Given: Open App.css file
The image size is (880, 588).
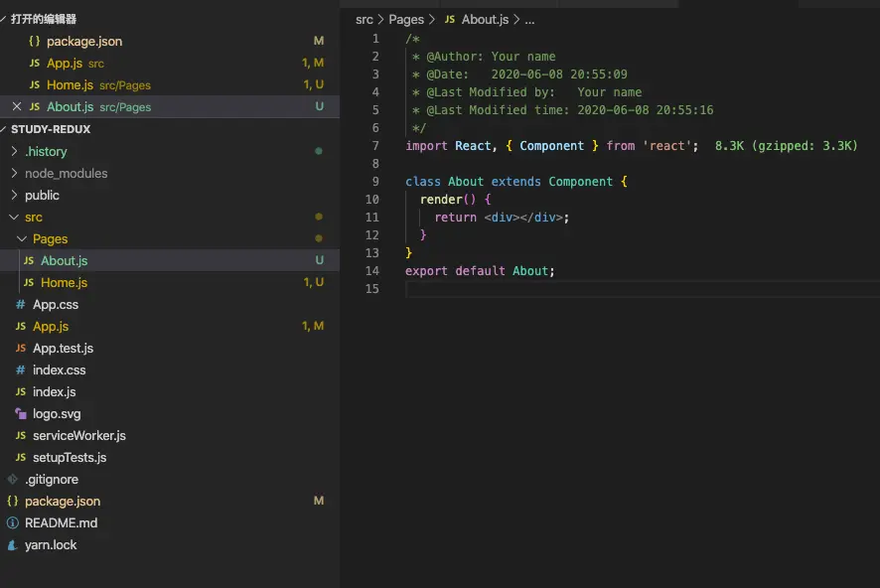Looking at the screenshot, I should coord(170,304).
